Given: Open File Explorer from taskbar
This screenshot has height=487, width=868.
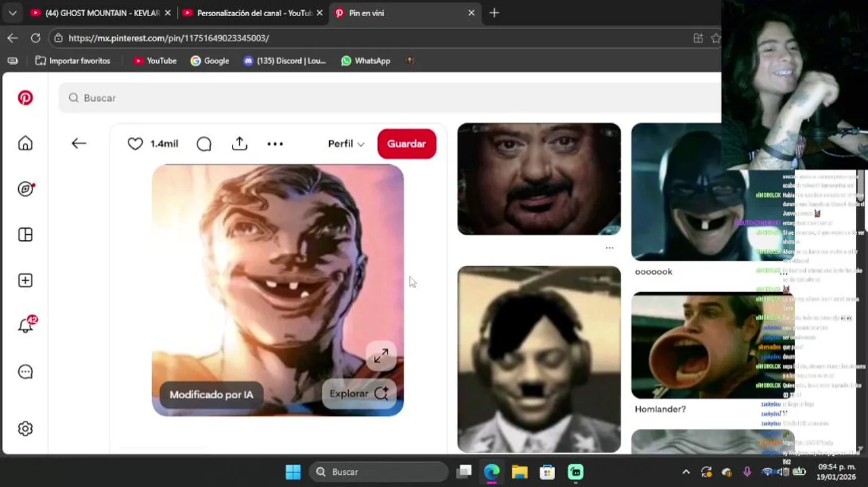Looking at the screenshot, I should [x=519, y=471].
